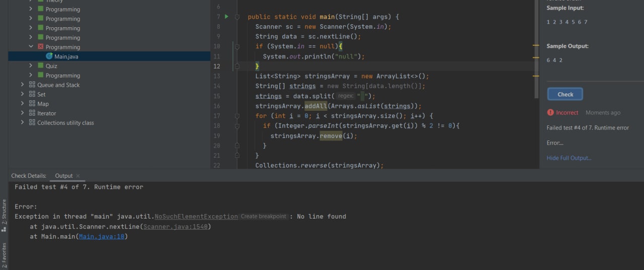Place cursor on 'stringsArray.remove(i);' line
644x270 pixels.
pyautogui.click(x=313, y=136)
